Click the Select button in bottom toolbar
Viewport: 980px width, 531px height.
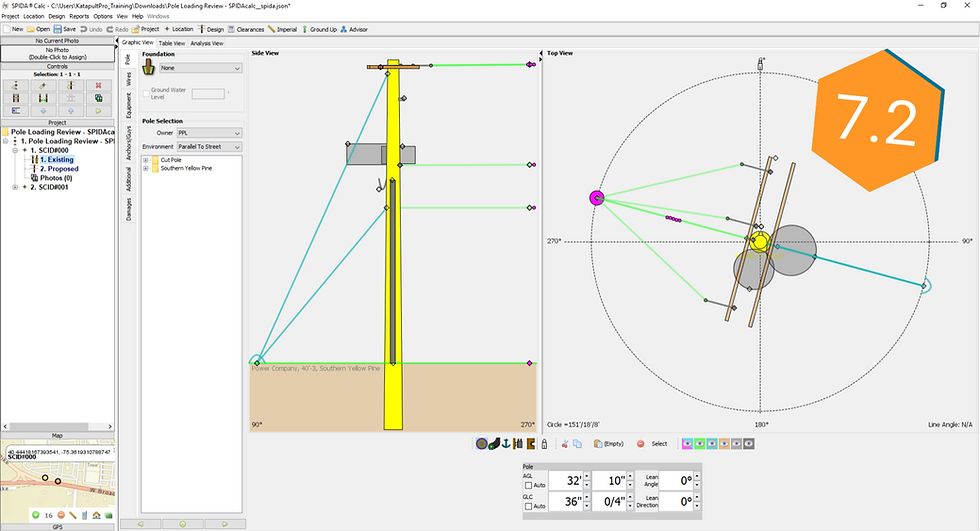tap(659, 444)
